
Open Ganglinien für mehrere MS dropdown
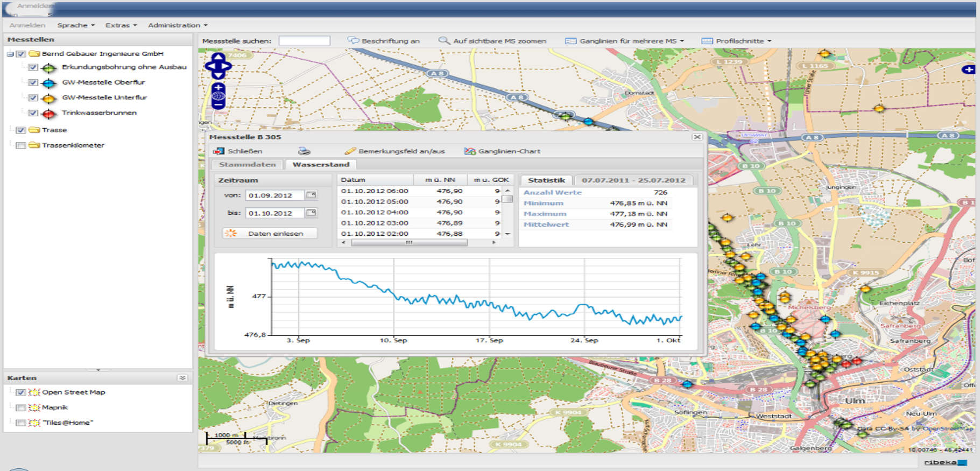(x=624, y=41)
